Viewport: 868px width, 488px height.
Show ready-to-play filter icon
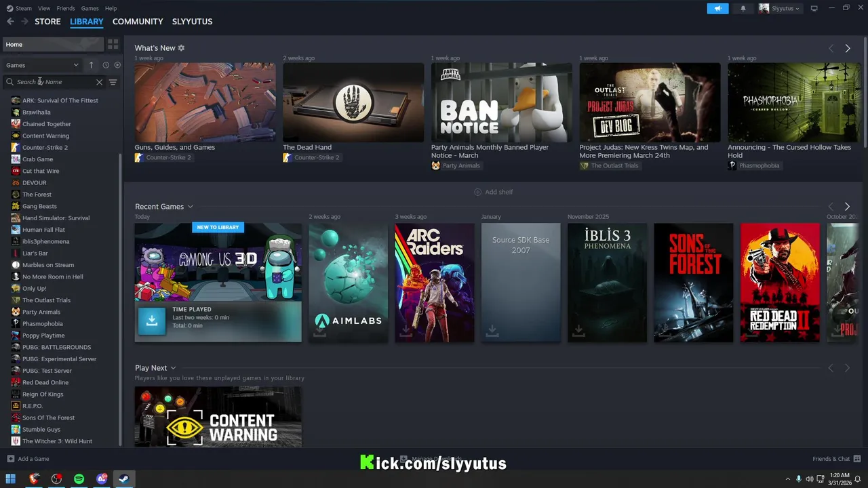tap(117, 65)
